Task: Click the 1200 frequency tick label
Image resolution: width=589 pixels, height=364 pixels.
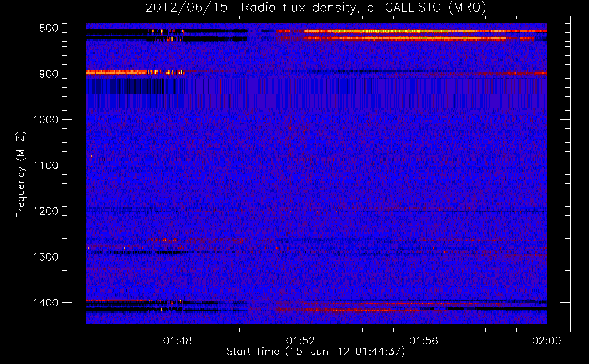Action: (46, 211)
